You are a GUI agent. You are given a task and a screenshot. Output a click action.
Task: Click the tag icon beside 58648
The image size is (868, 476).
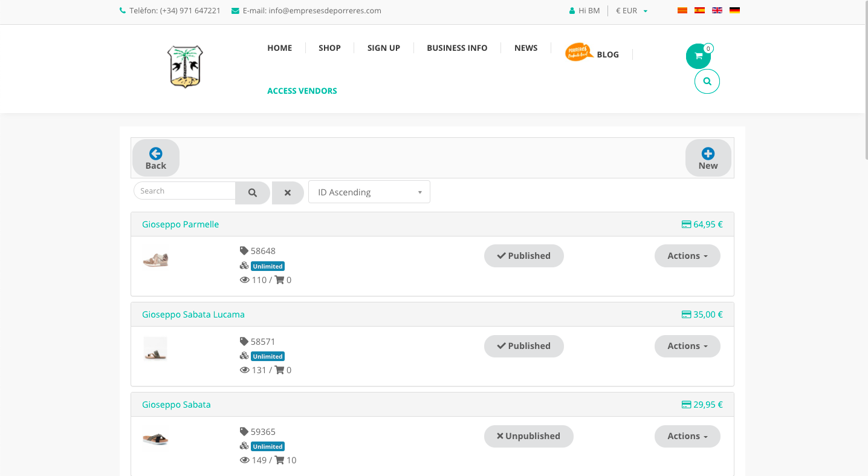(244, 251)
